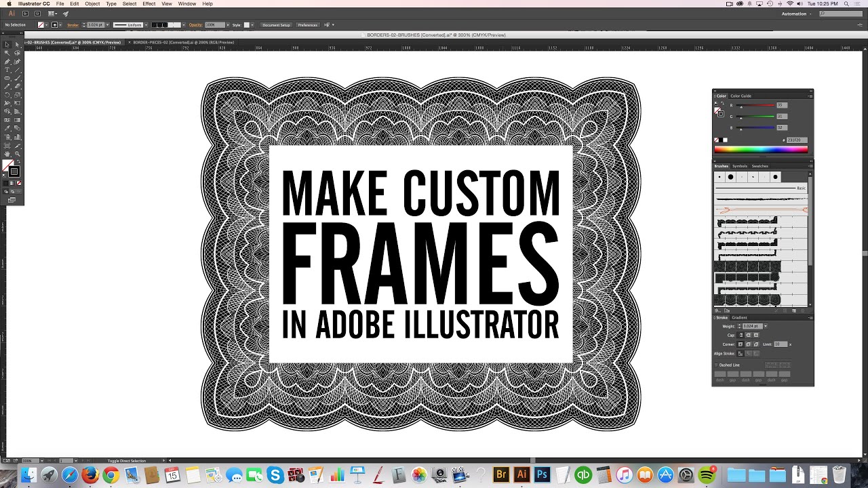The image size is (868, 488).
Task: Enable the Dashed Line checkbox
Action: 716,365
